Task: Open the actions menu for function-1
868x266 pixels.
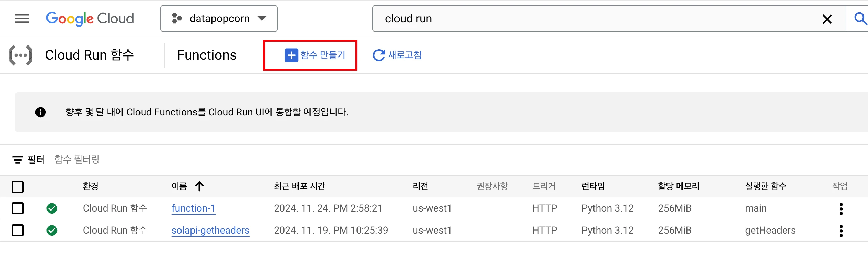Action: tap(841, 209)
